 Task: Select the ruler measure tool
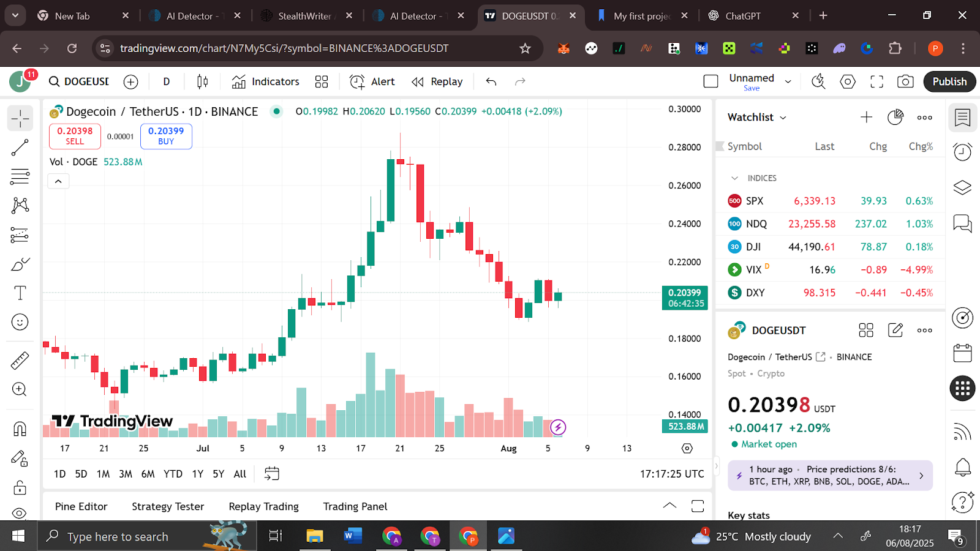pos(20,361)
